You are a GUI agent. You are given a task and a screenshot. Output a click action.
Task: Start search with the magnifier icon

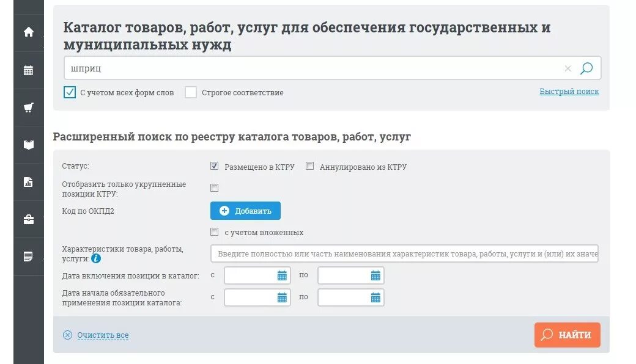[586, 68]
